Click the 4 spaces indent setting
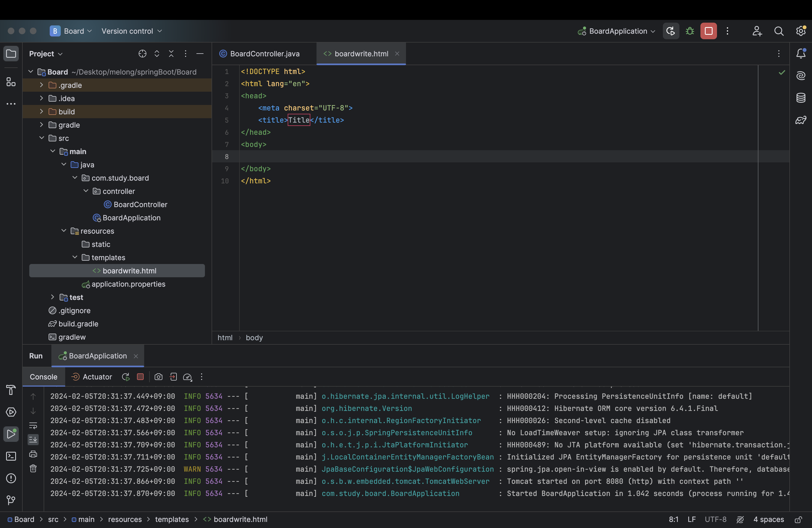 768,519
